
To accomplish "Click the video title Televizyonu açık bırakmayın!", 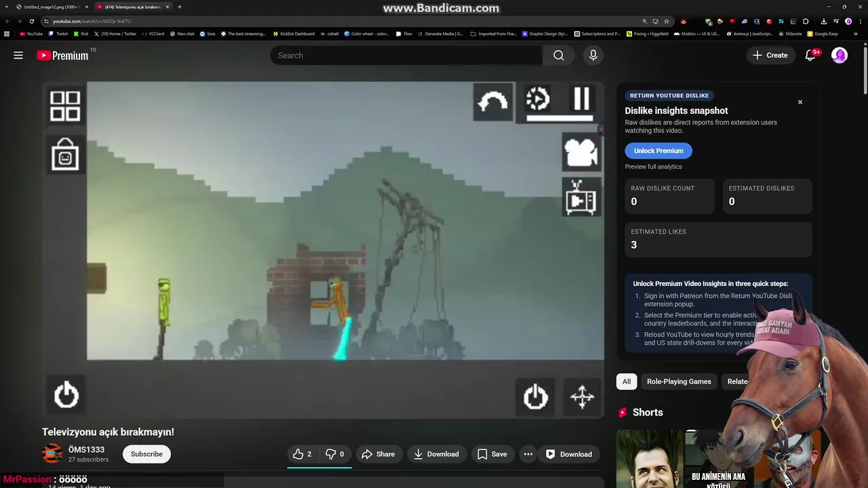I will (x=108, y=432).
